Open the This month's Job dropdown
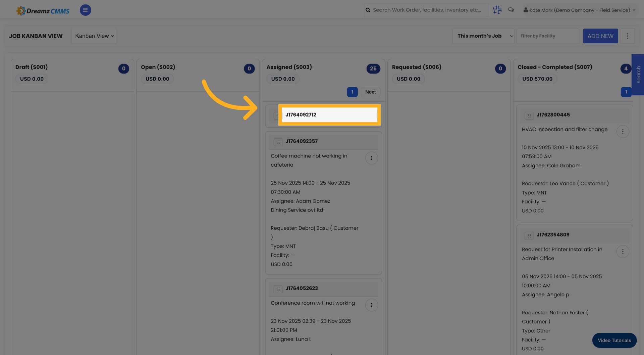The image size is (644, 355). [483, 36]
